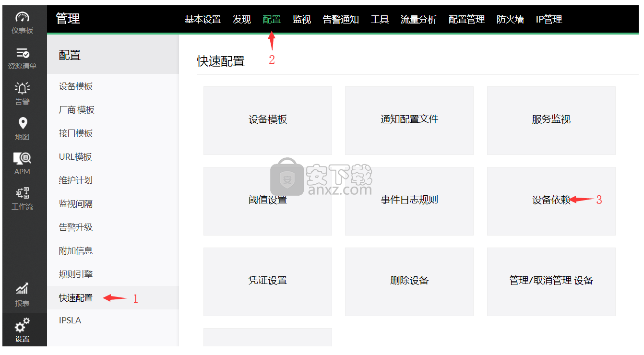Open the 阈值设置 card
The height and width of the screenshot is (355, 644).
click(x=268, y=201)
